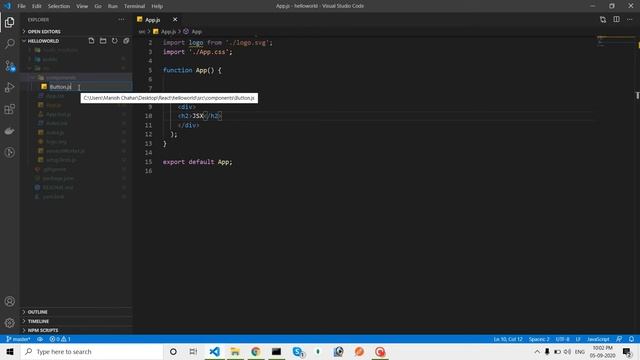
Task: Open the Extensions view
Action: [x=10, y=109]
